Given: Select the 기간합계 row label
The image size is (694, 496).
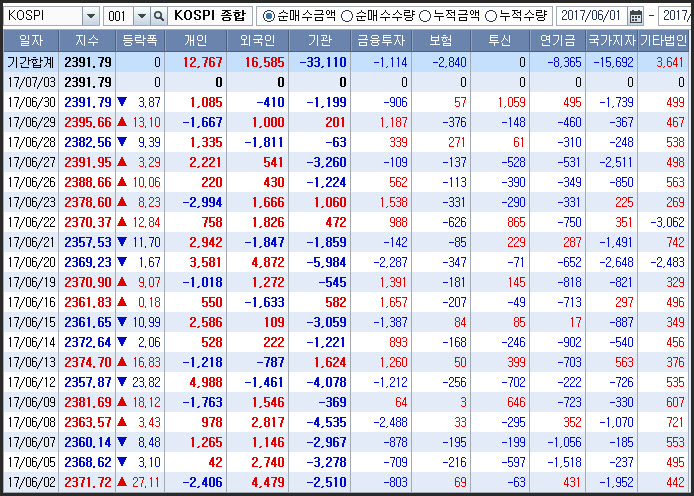Looking at the screenshot, I should click(x=31, y=62).
